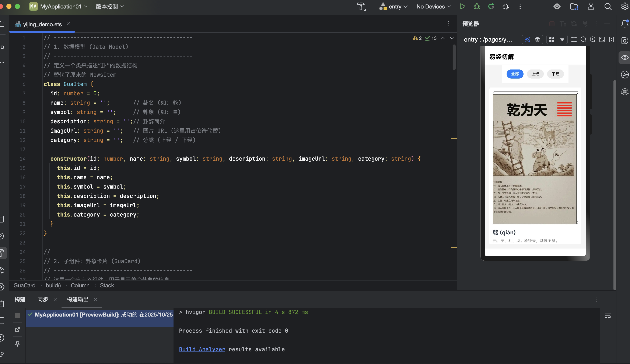Select the 上经 filter chip in the preview
Screen dimensions: 630x364
[535, 74]
